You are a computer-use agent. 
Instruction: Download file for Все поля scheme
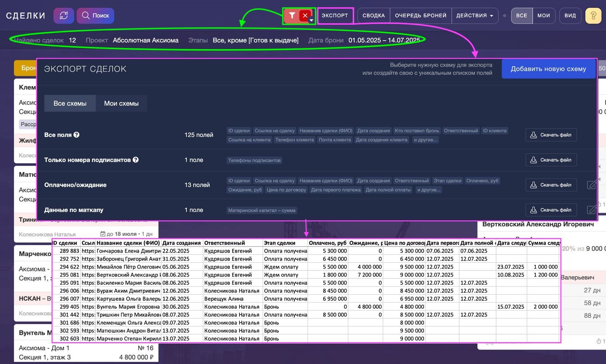click(x=551, y=135)
